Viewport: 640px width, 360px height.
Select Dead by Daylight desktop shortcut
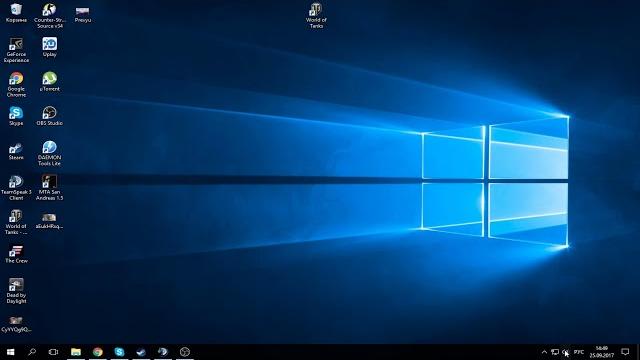coord(16,291)
